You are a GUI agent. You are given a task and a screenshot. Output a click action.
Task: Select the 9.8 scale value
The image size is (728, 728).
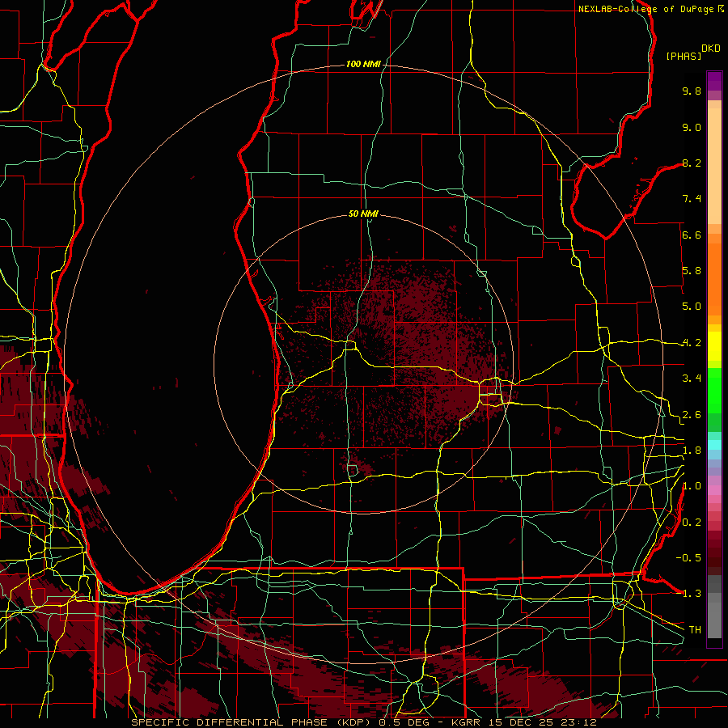(x=692, y=91)
